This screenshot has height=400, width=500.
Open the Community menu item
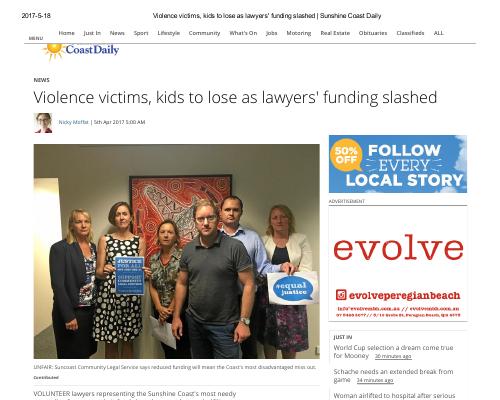tap(204, 33)
